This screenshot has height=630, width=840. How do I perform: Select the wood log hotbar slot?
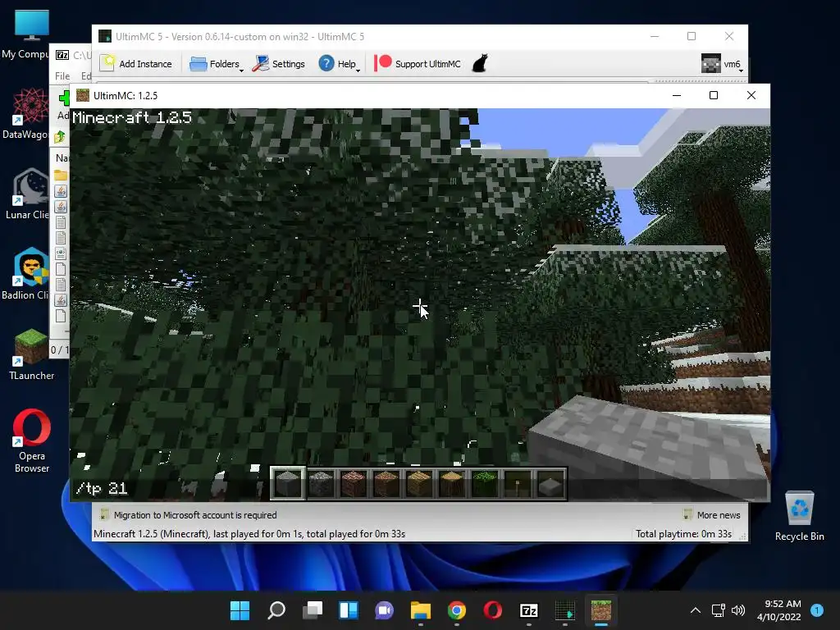[452, 484]
